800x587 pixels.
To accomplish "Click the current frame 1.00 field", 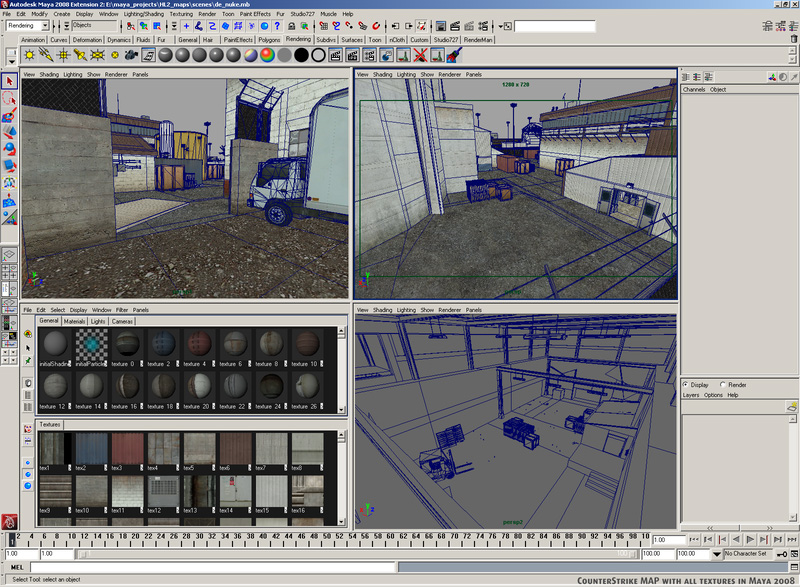I will tap(668, 540).
